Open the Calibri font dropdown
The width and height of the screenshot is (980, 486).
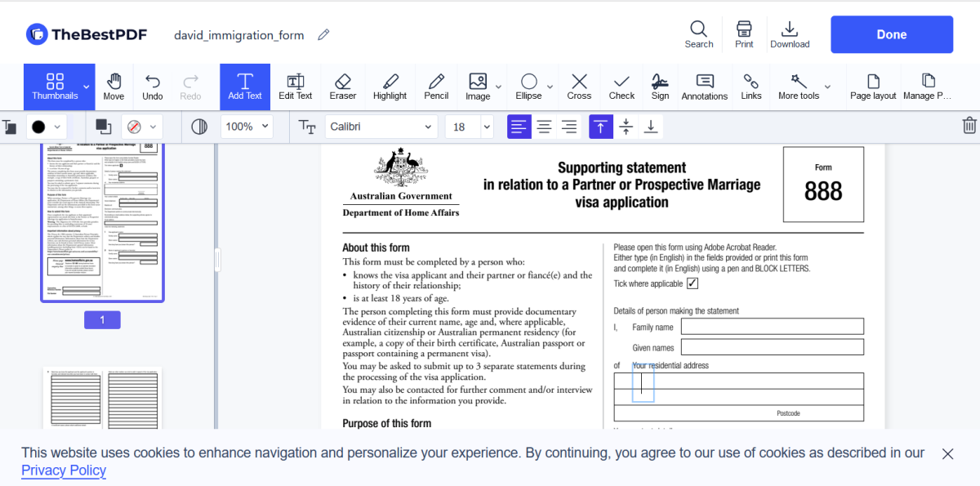(x=381, y=127)
